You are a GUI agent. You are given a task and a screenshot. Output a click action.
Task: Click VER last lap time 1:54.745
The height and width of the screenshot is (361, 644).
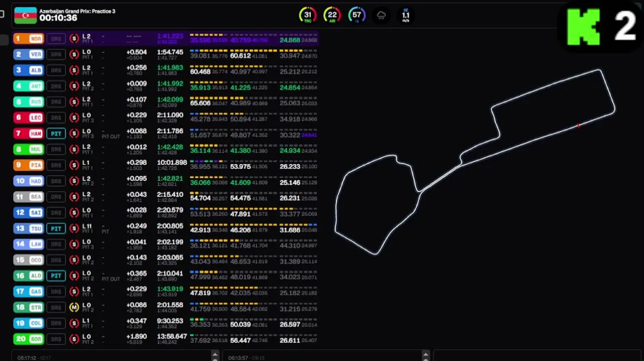click(170, 52)
